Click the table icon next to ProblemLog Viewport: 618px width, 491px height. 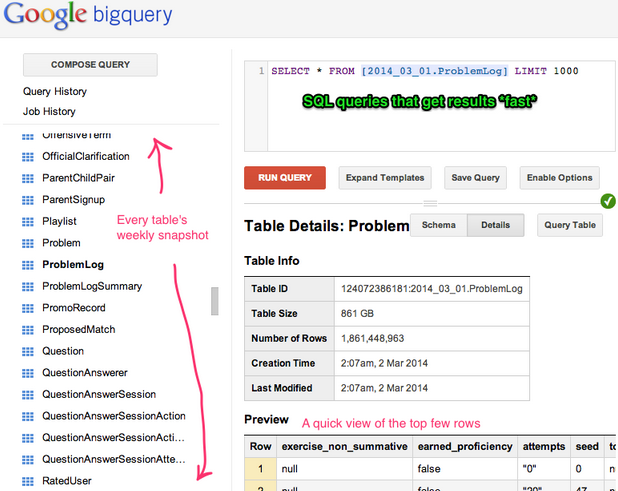(28, 265)
